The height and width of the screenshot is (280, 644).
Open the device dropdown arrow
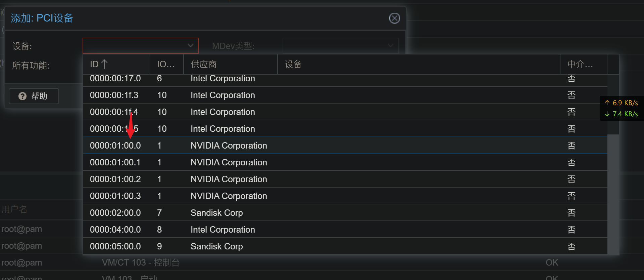click(191, 46)
